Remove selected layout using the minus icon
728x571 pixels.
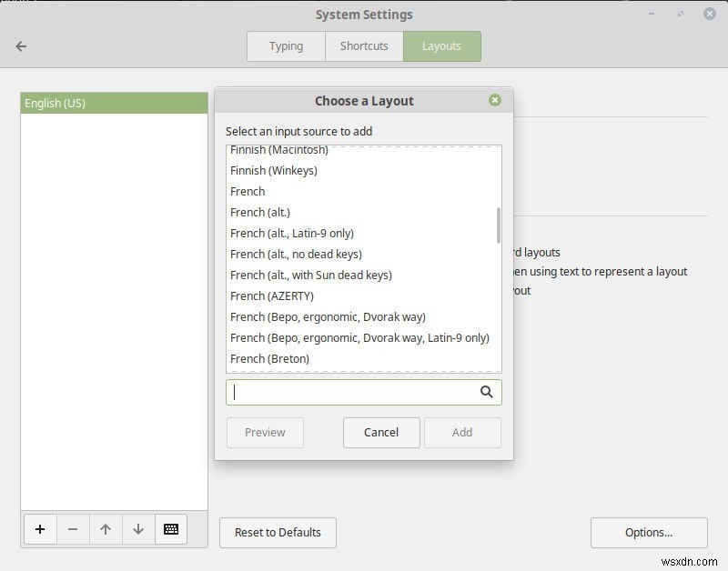73,528
